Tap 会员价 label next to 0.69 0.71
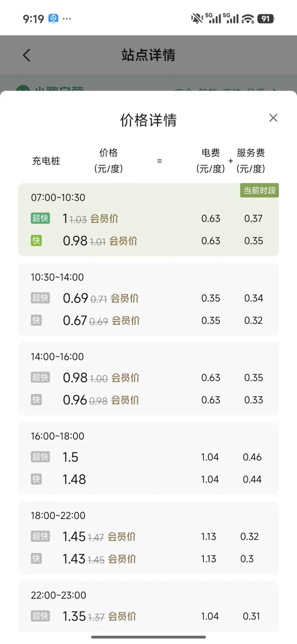This screenshot has height=644, width=297. (125, 298)
